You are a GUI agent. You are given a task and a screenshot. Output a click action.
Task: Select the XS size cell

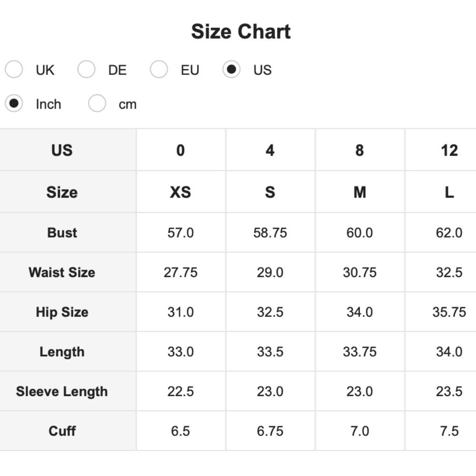181,192
